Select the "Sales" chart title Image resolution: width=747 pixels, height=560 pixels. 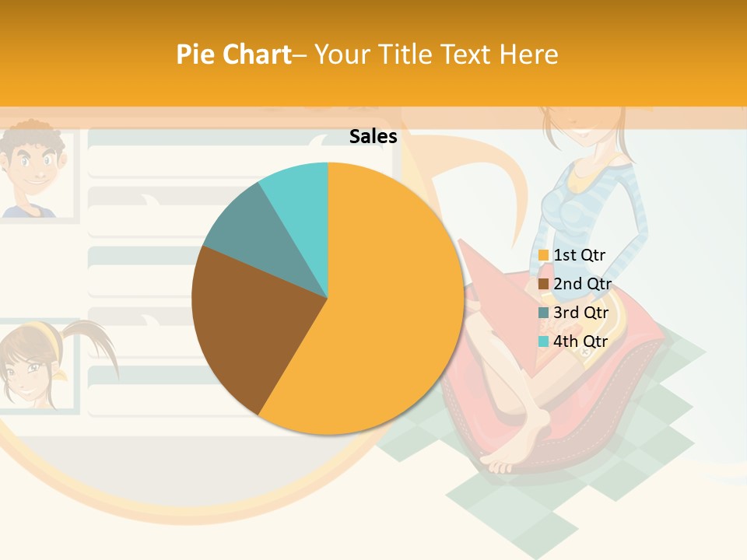click(373, 137)
